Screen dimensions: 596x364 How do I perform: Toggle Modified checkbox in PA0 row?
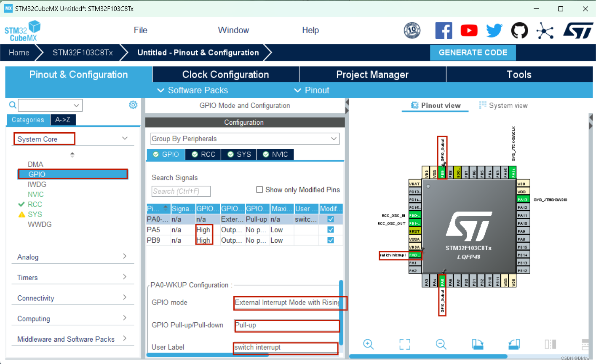[331, 219]
